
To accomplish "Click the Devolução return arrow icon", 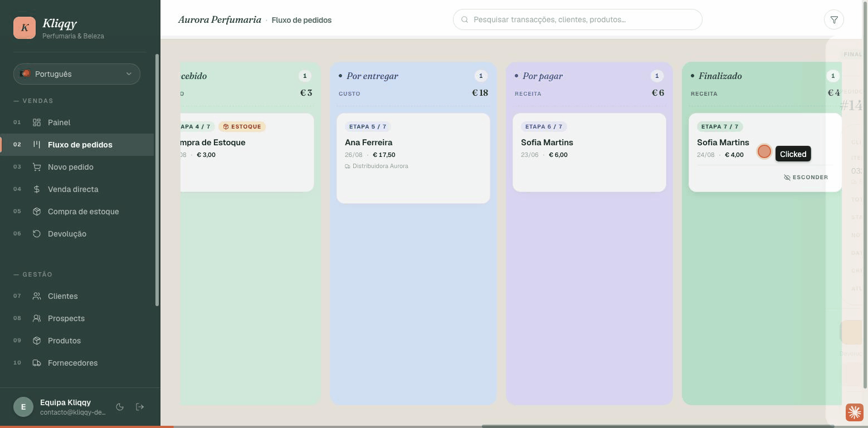I will tap(37, 234).
